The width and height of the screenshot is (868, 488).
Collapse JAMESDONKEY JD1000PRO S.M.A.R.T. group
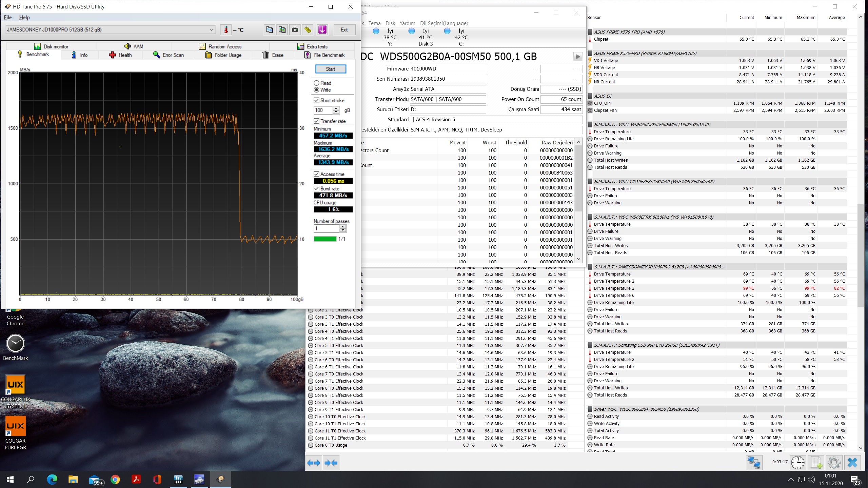click(590, 267)
